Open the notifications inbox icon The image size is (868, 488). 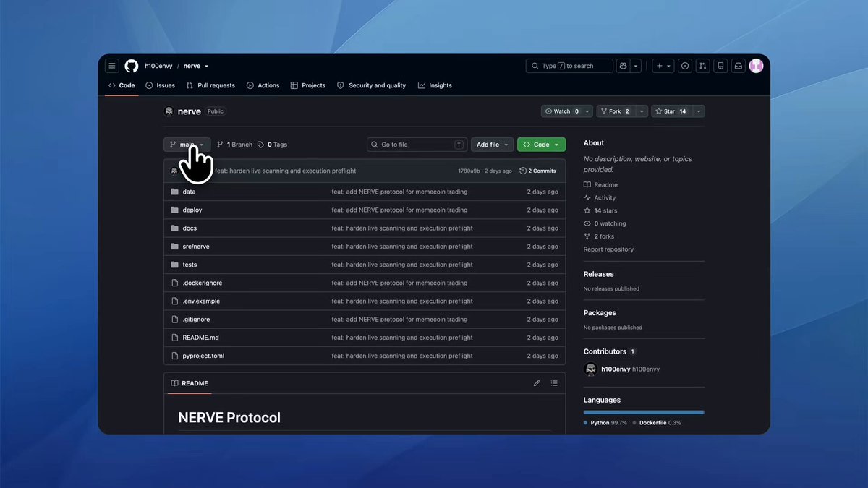(738, 66)
